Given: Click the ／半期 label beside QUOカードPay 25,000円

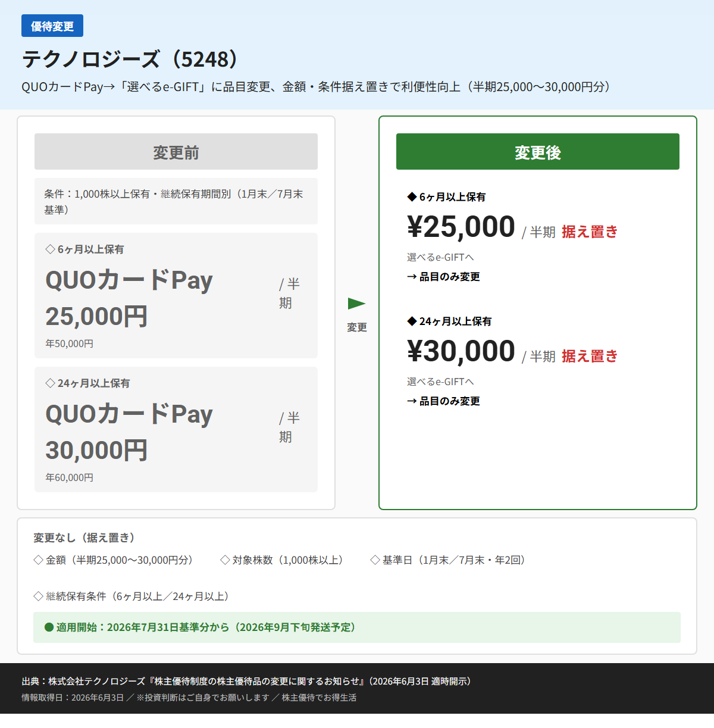Looking at the screenshot, I should point(290,293).
